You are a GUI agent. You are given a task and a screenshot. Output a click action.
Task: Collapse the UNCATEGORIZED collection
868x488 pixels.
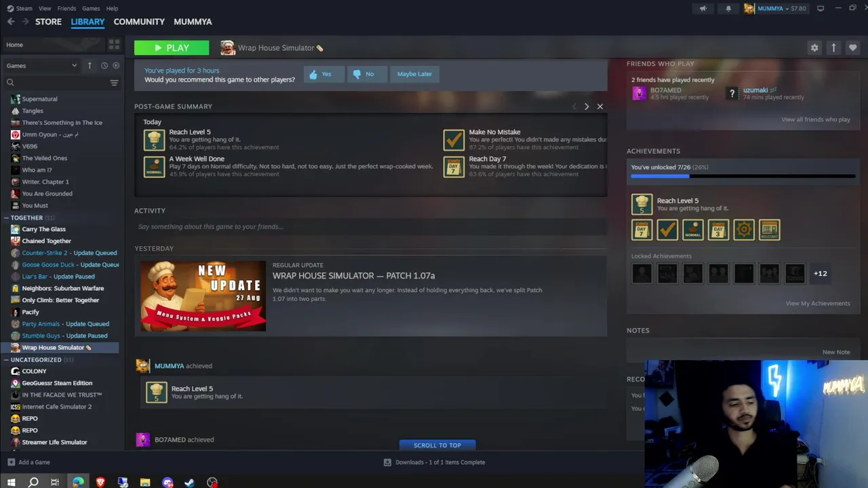click(x=7, y=360)
